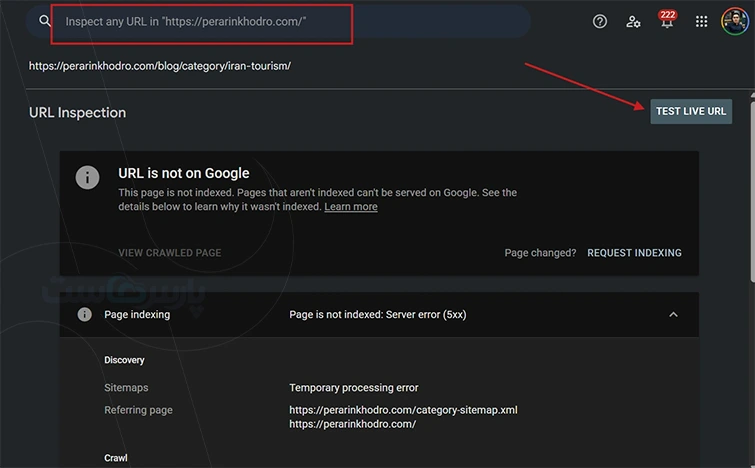Click the https://perarinkhodro.com/ referring page entry

352,424
